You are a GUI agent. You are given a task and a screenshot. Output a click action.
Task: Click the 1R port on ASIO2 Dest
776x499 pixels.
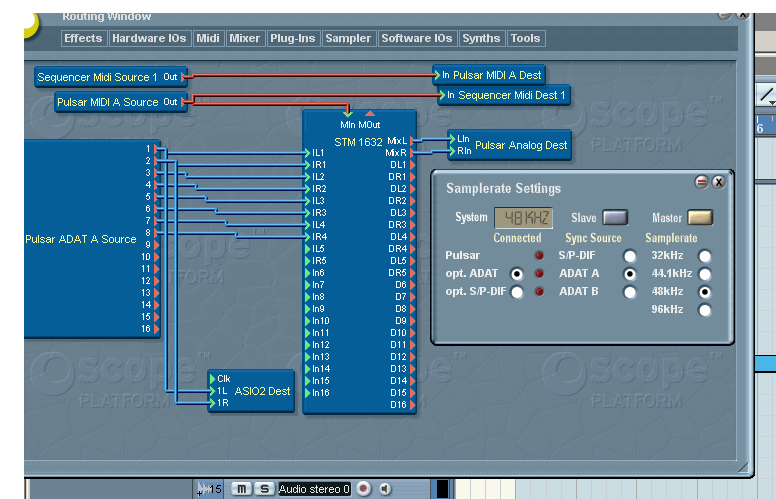pos(213,403)
